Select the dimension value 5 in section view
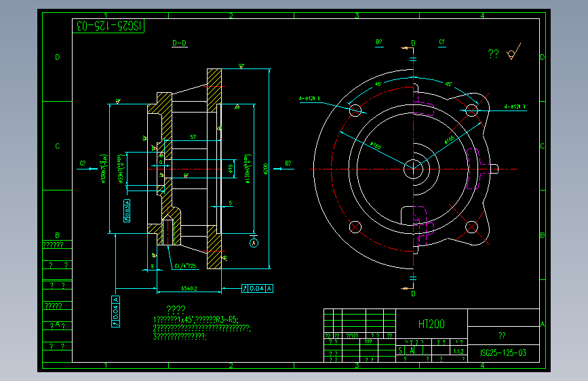The height and width of the screenshot is (381, 588). point(231,203)
